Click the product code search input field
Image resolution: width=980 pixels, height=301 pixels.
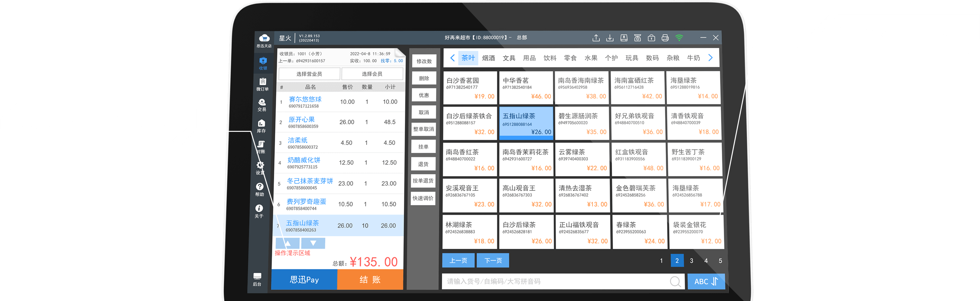(x=555, y=282)
